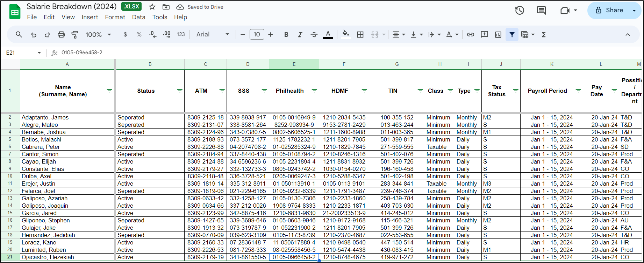Increase font size with plus button
The image size is (644, 263).
(x=270, y=34)
